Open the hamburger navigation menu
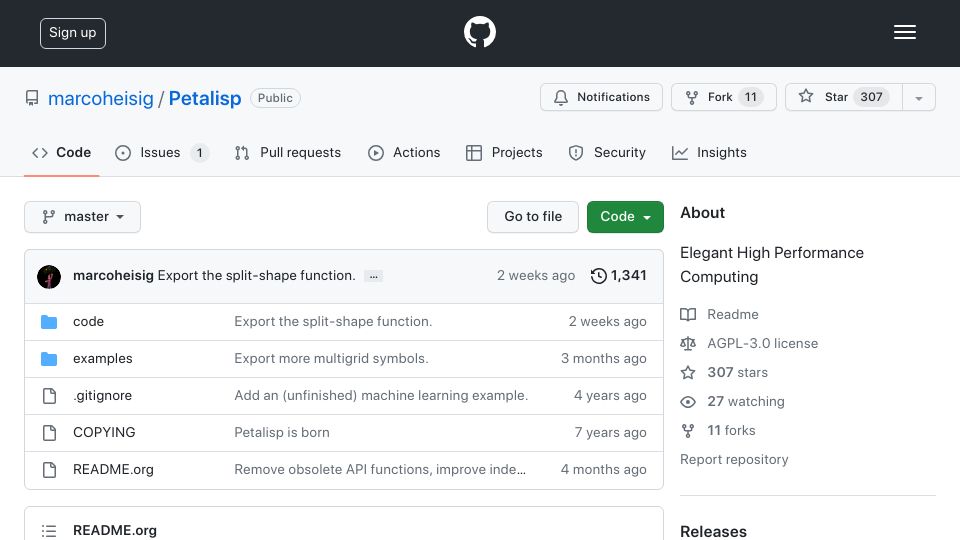The image size is (960, 540). pyautogui.click(x=904, y=32)
